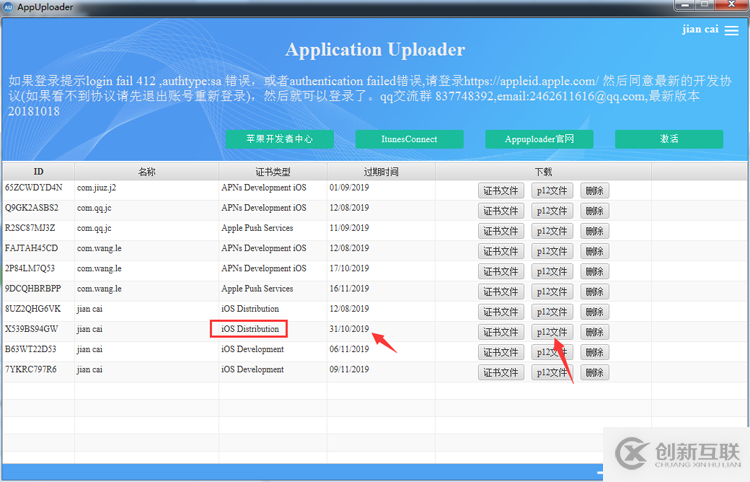Download p12文件 for X539BS94GW
The image size is (750, 482).
click(552, 332)
